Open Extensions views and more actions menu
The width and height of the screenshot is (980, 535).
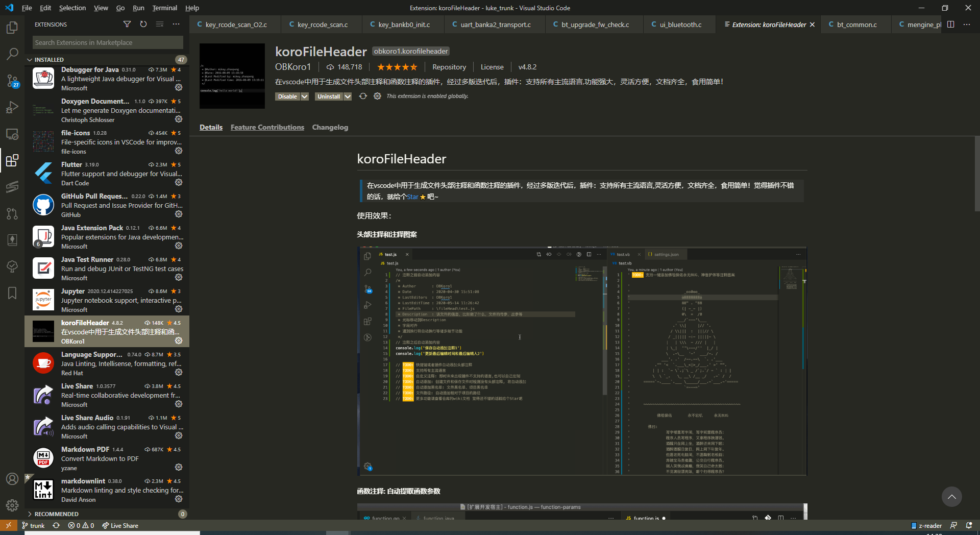(x=176, y=24)
